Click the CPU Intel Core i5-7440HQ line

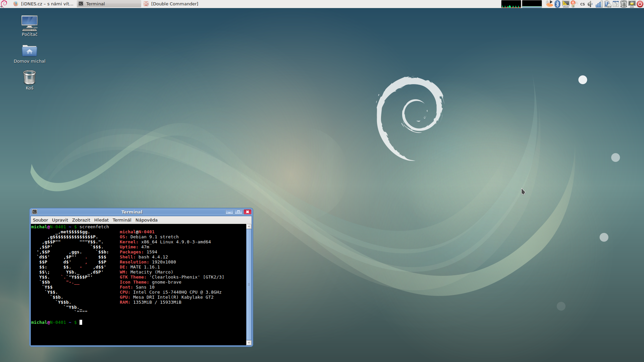coord(171,292)
